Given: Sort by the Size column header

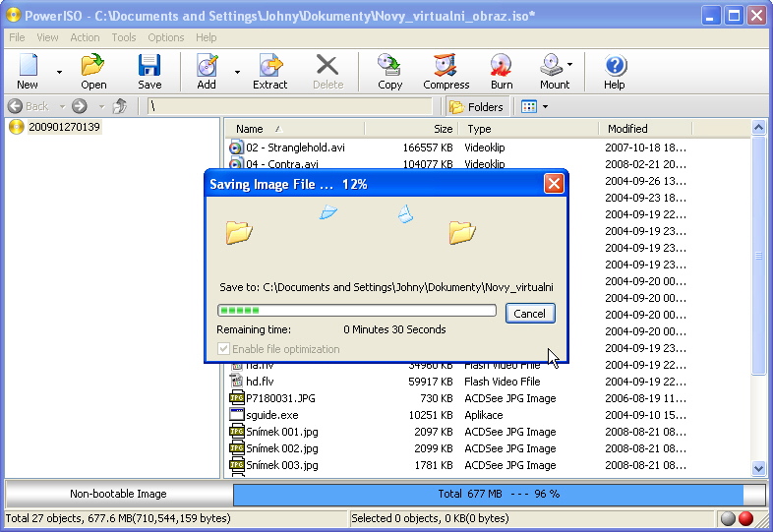Looking at the screenshot, I should pos(412,129).
